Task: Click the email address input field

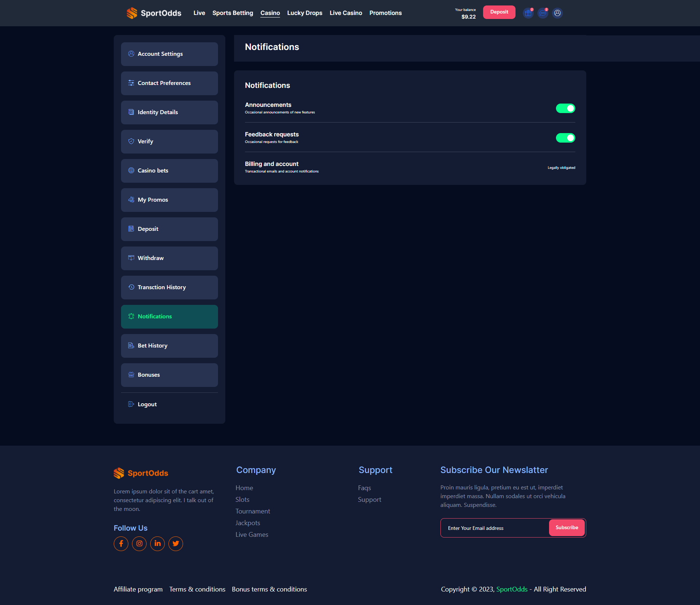Action: [x=495, y=528]
